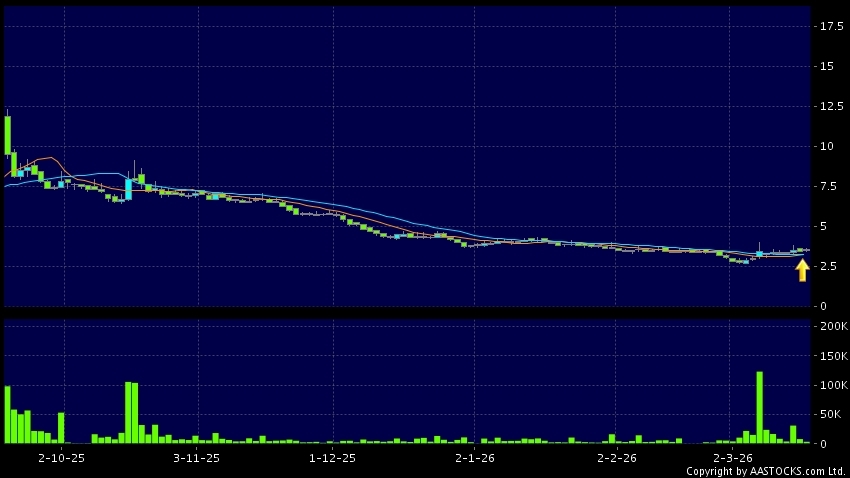The height and width of the screenshot is (478, 850).
Task: Select the 2.5 price level label
Action: (830, 266)
